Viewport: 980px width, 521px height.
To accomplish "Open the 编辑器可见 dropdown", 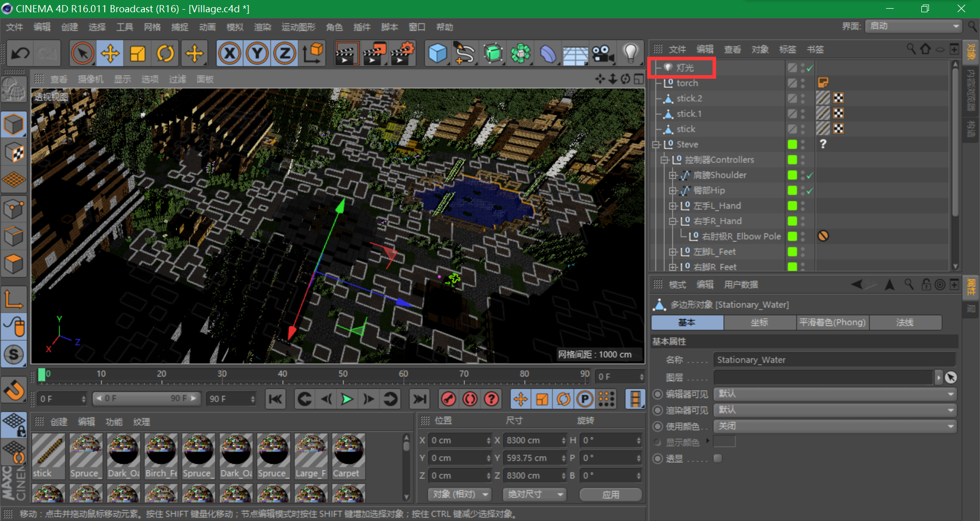I will click(835, 394).
